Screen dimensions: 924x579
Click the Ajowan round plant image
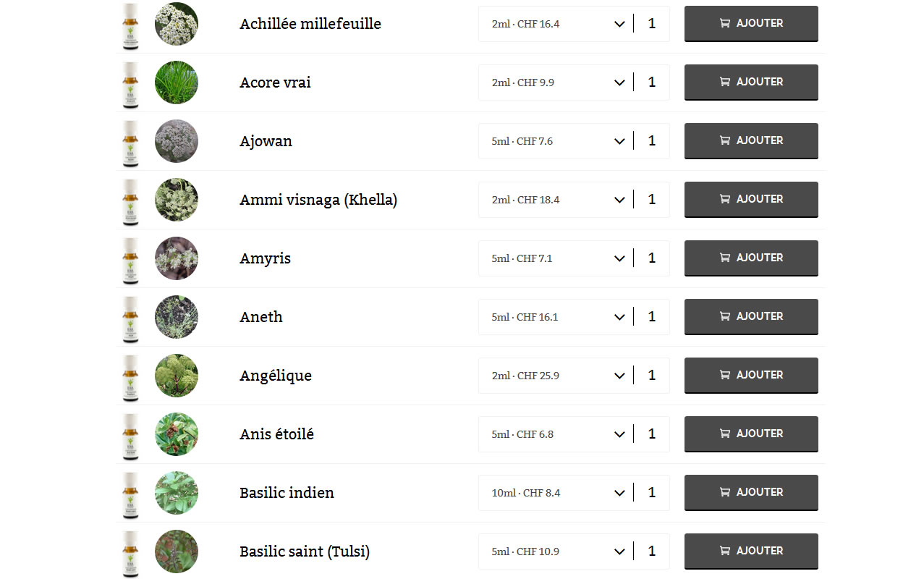coord(176,141)
